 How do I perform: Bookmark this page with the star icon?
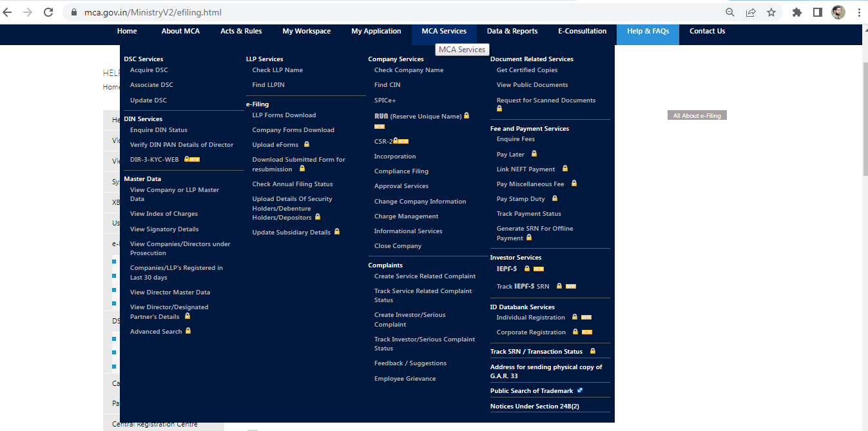(x=771, y=12)
